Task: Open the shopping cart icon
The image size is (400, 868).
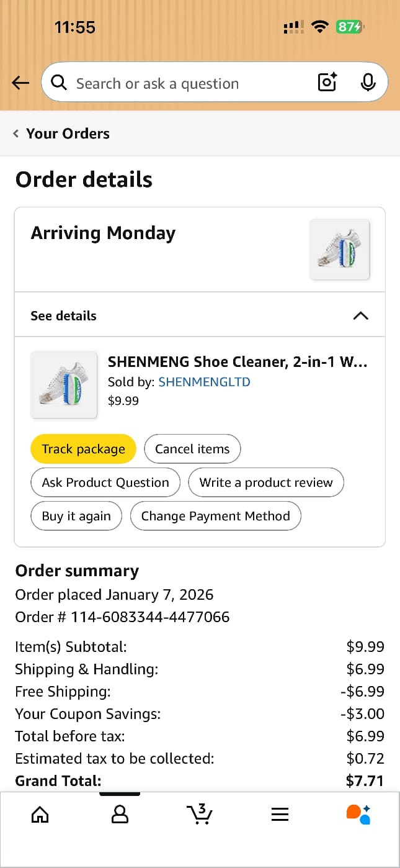Action: point(200,814)
